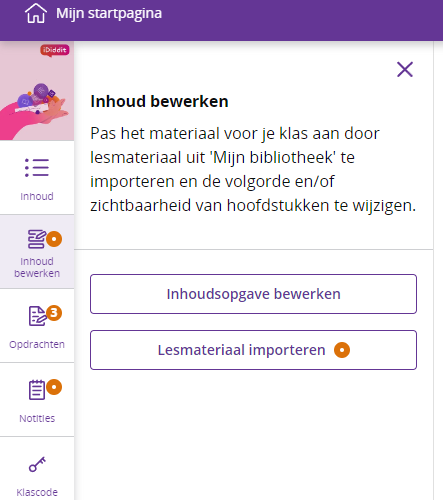Open the Opdrachten sidebar label
443x500 pixels.
(37, 344)
